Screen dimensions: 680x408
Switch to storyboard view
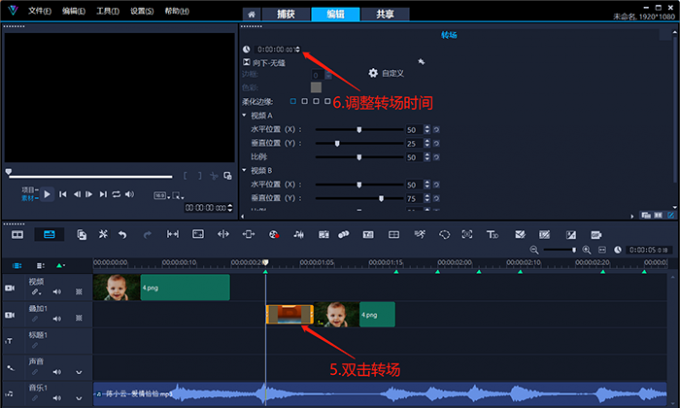[17, 234]
